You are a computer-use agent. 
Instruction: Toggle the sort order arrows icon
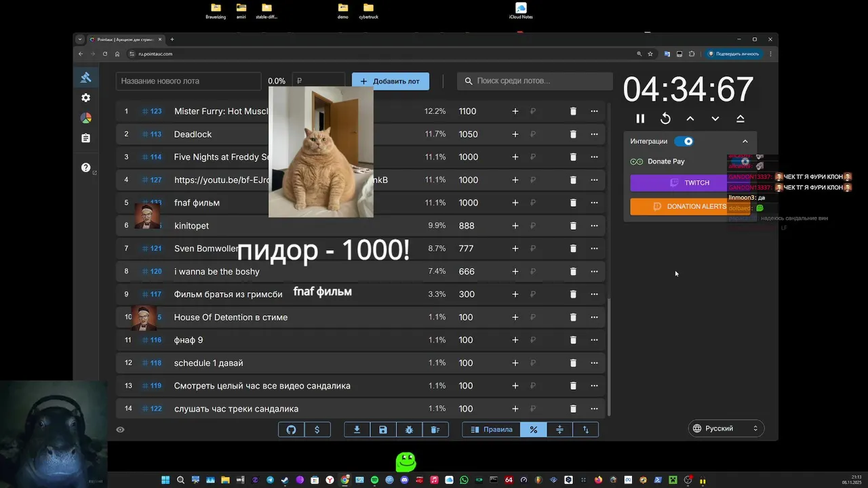(586, 430)
